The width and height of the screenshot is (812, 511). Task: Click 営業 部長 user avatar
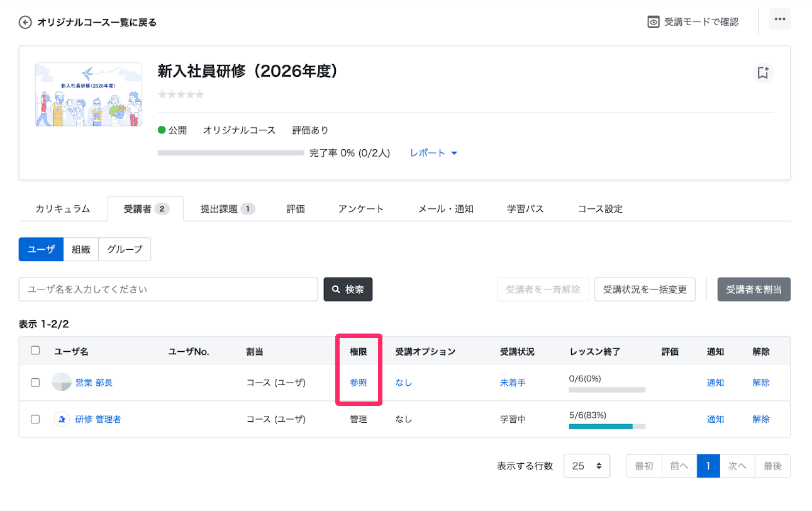(x=62, y=382)
